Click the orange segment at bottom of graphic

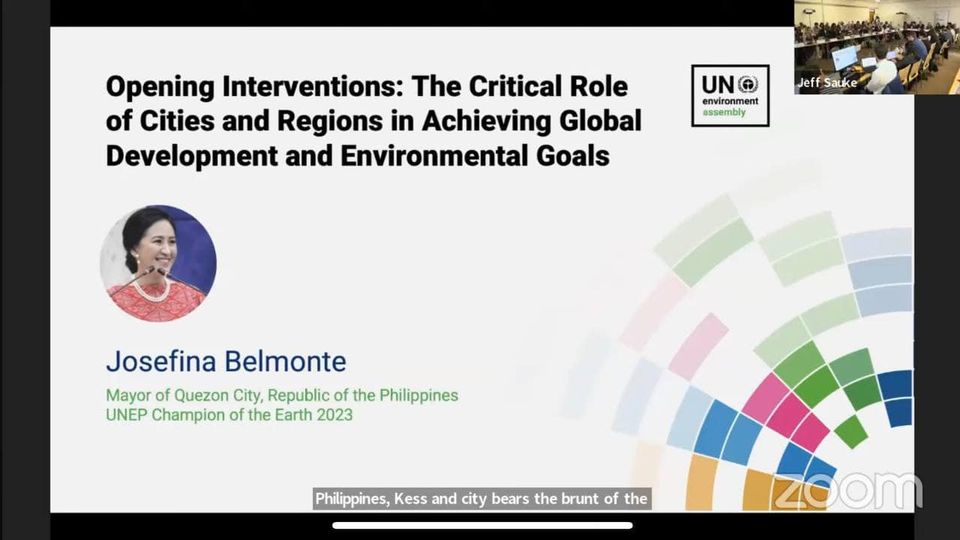700,485
